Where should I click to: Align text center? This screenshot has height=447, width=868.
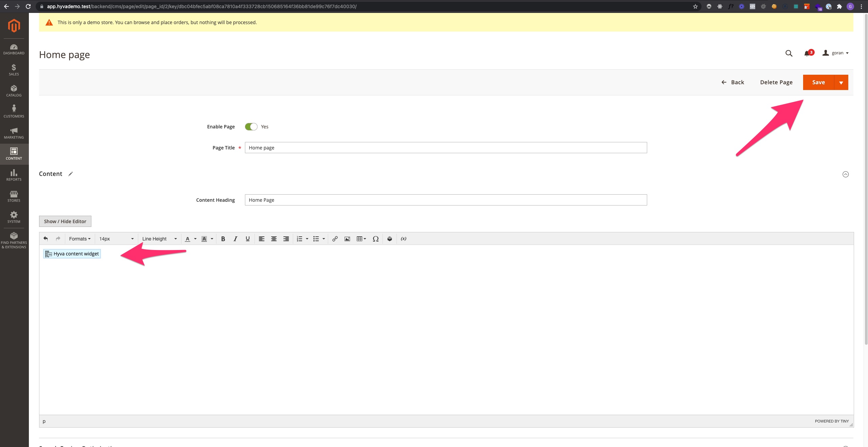coord(274,239)
